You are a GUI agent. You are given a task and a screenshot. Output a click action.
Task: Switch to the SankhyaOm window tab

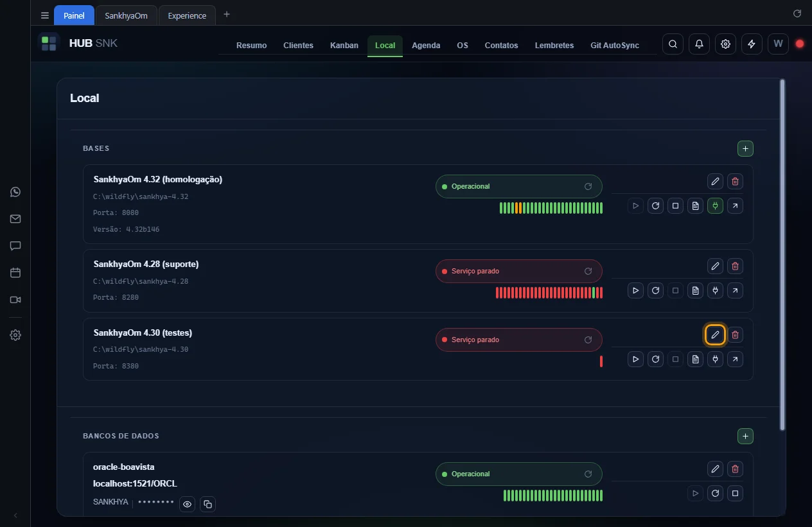(127, 15)
